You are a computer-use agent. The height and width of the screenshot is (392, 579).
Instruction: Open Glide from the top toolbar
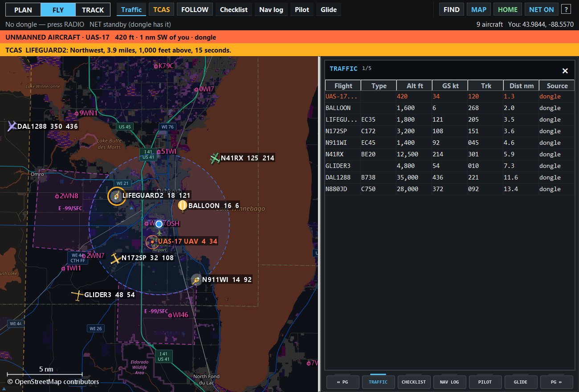coord(329,9)
